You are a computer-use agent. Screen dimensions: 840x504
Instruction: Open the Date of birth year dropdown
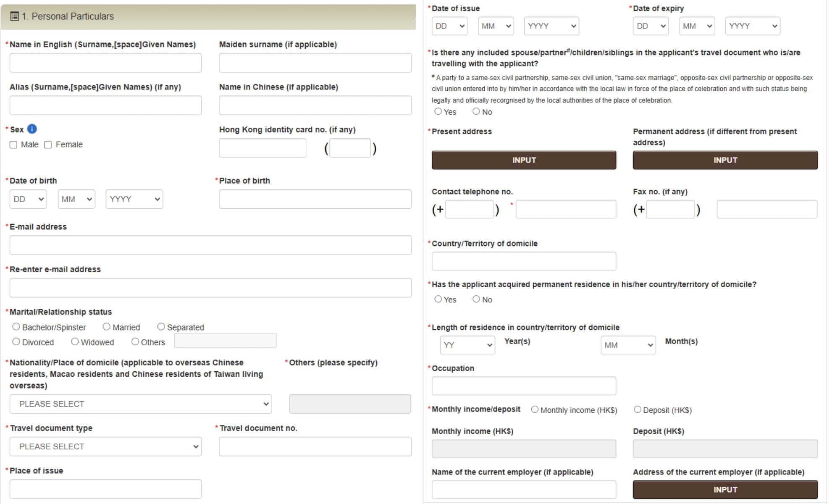134,199
